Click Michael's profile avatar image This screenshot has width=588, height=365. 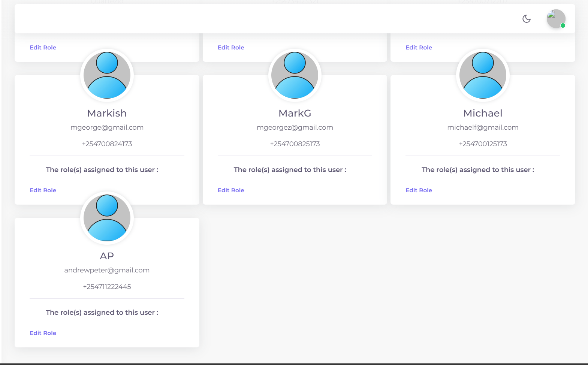pos(483,75)
